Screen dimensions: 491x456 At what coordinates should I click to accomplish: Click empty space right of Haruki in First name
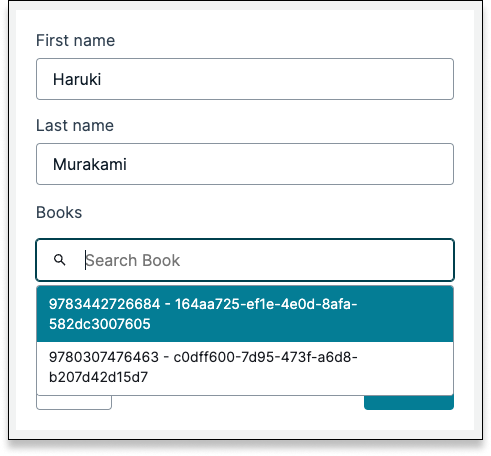pyautogui.click(x=277, y=79)
